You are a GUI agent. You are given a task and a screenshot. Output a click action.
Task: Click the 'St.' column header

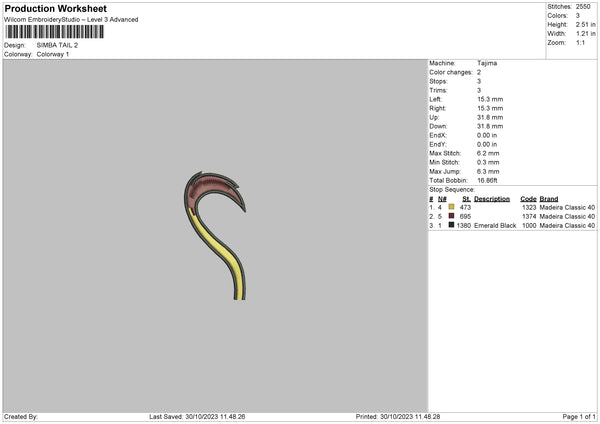467,199
